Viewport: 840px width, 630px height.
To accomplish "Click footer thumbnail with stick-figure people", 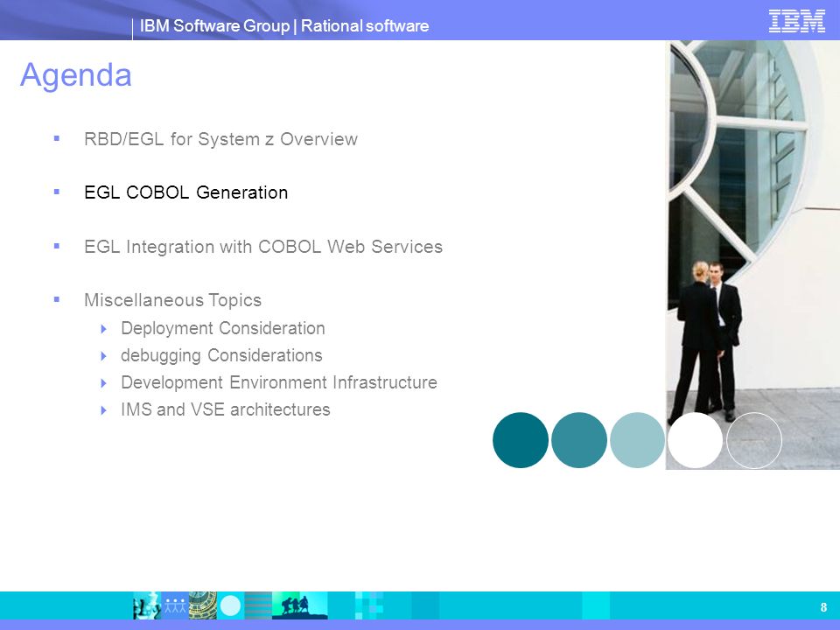I will pyautogui.click(x=175, y=605).
